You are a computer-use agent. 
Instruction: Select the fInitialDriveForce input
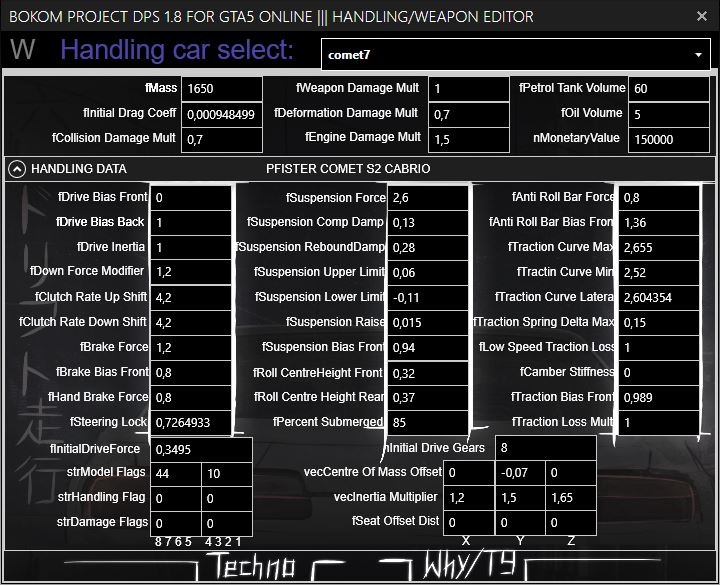click(x=201, y=448)
